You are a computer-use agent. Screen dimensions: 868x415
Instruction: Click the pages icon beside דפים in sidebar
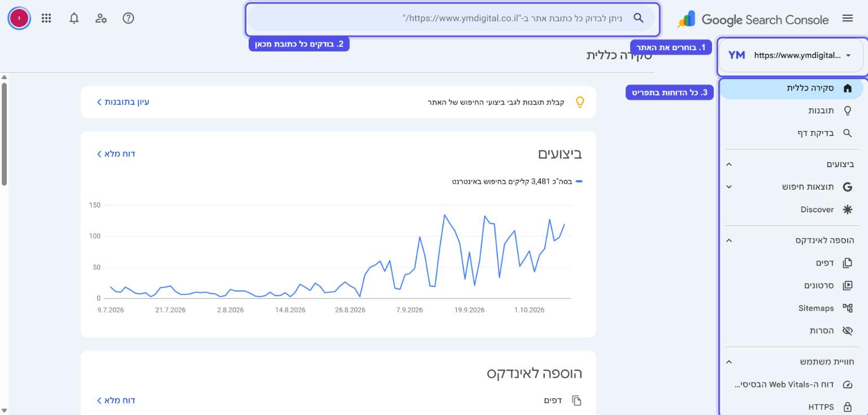click(847, 263)
